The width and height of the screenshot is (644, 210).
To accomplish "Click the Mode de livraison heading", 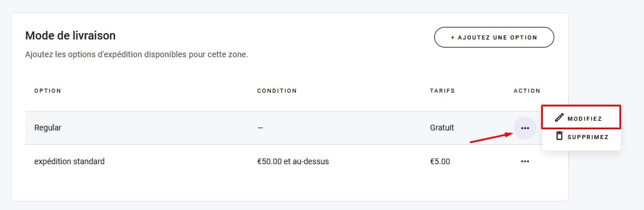I will point(70,35).
